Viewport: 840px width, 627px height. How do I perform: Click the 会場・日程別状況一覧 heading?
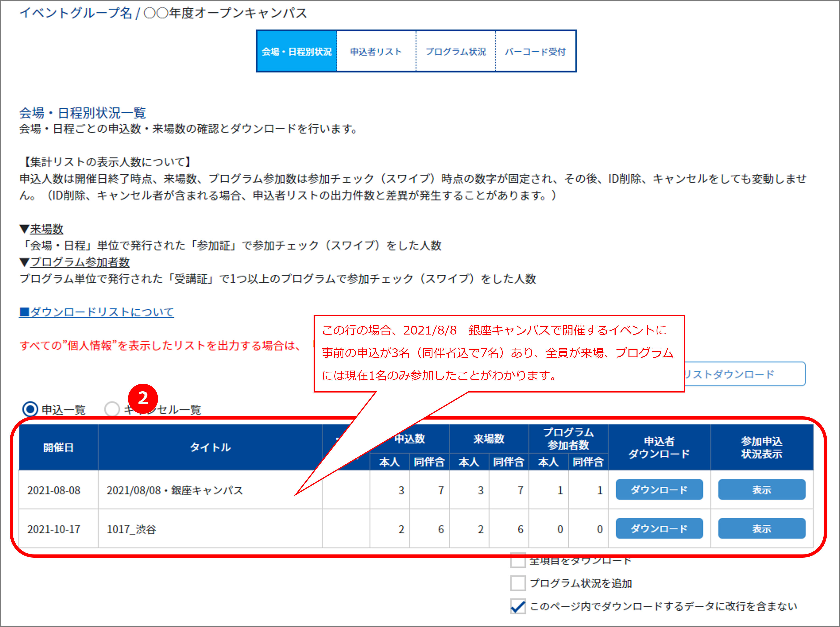coord(83,113)
